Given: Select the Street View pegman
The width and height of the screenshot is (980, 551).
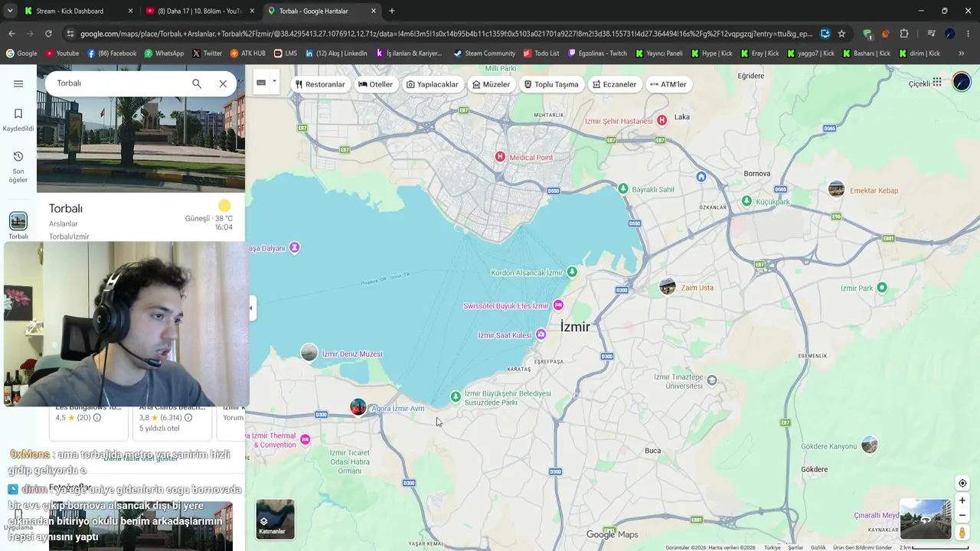Looking at the screenshot, I should coord(962,533).
